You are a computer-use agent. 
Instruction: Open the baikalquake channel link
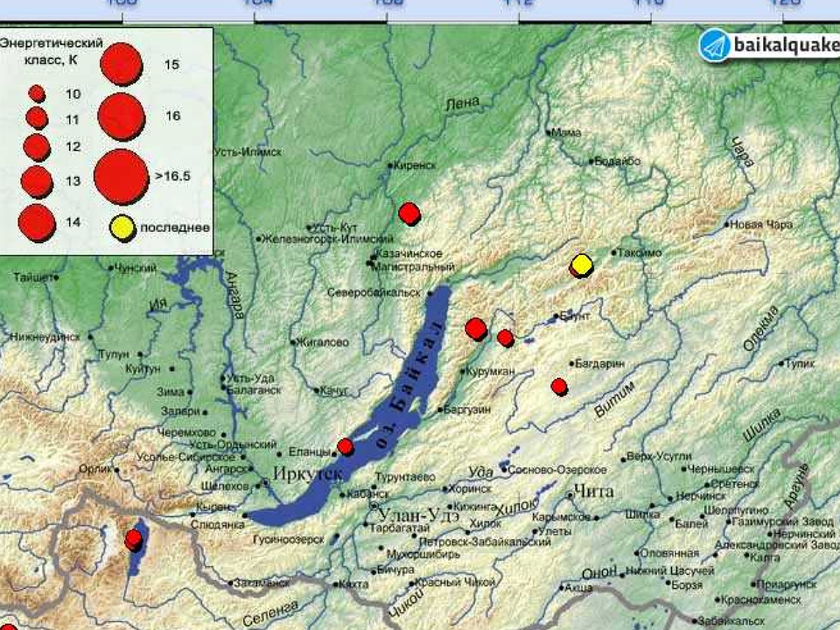(785, 46)
